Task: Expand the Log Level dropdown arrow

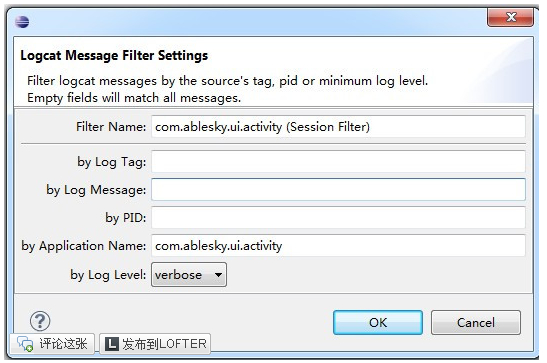Action: [218, 275]
